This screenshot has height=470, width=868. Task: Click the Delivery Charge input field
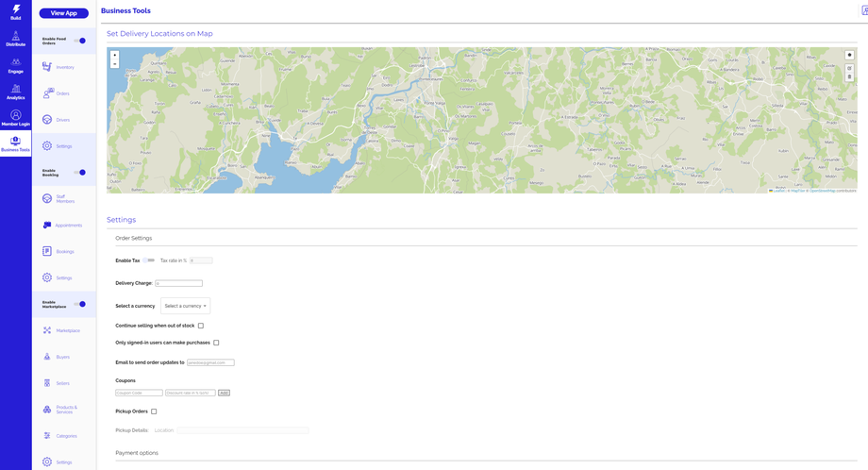coord(179,283)
